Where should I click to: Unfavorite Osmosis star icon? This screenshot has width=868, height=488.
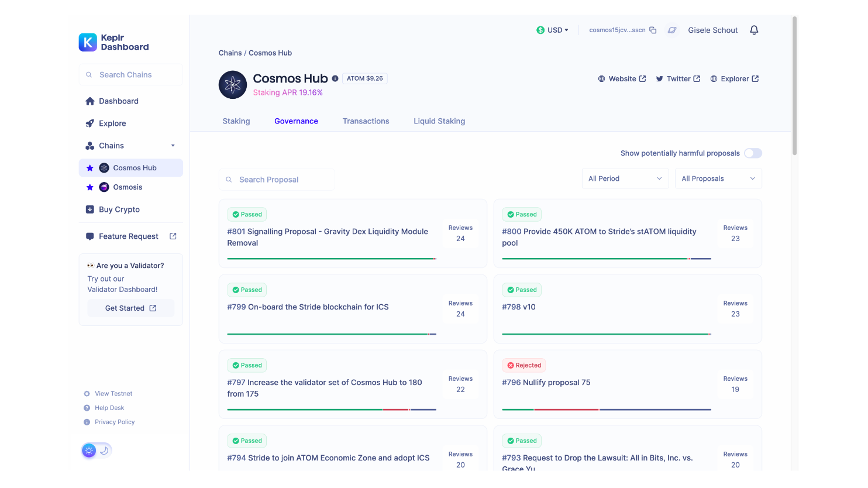pyautogui.click(x=89, y=187)
